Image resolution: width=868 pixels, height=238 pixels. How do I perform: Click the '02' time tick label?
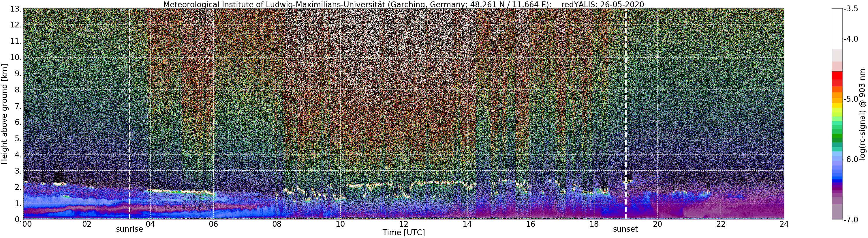coord(87,224)
